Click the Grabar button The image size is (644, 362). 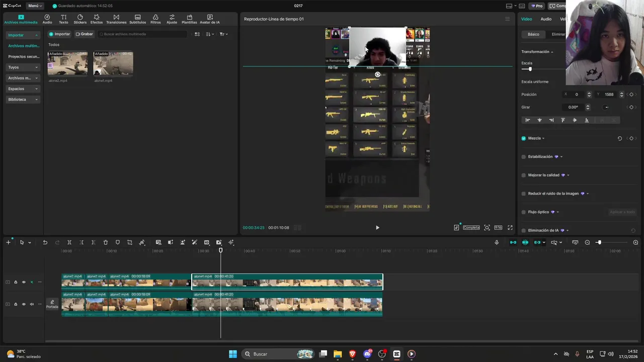[x=85, y=34]
